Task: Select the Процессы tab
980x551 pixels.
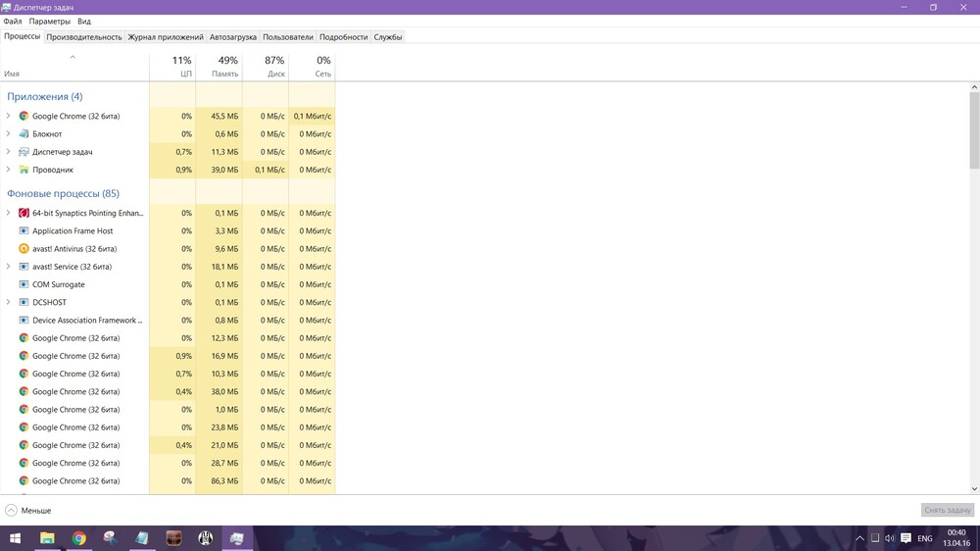Action: [22, 36]
